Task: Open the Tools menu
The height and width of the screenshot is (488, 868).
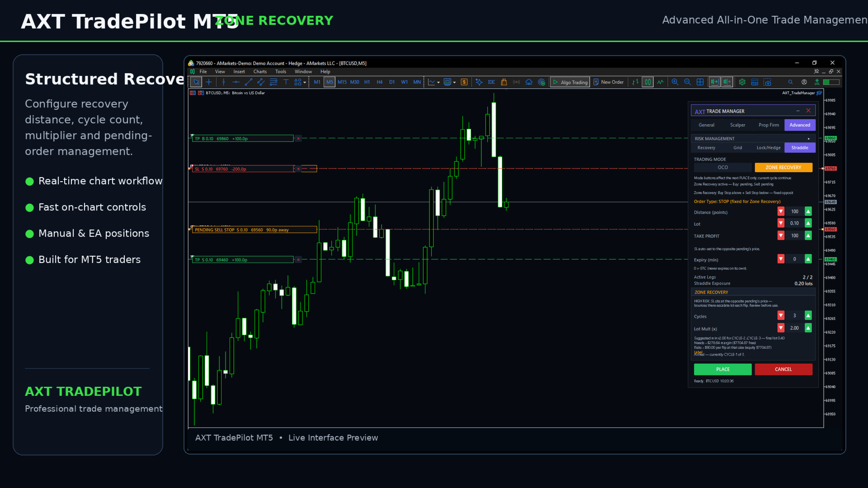Action: point(281,72)
